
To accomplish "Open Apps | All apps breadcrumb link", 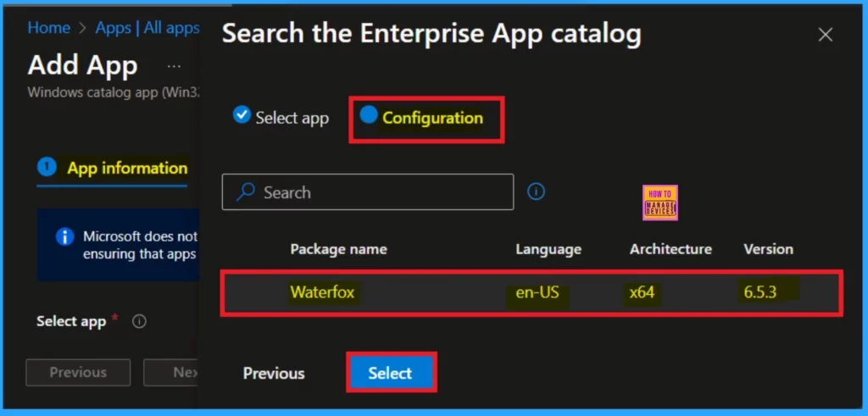I will click(x=147, y=28).
